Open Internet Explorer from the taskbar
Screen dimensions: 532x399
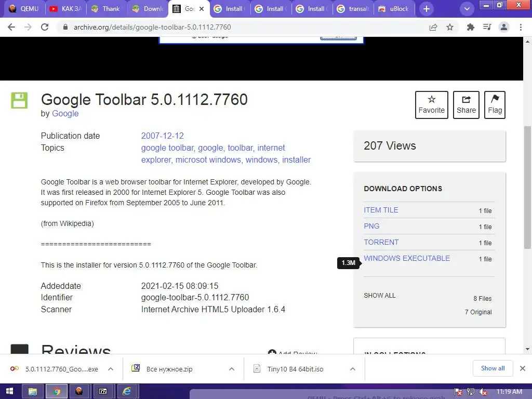click(x=127, y=392)
